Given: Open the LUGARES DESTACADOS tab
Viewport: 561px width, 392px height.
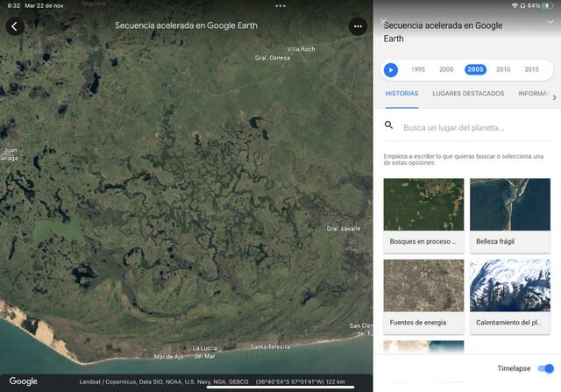Looking at the screenshot, I should click(x=468, y=94).
